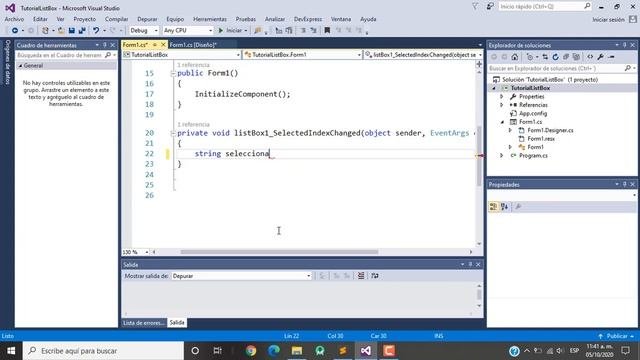The height and width of the screenshot is (360, 640).
Task: Save the current file with disk icon
Action: (72, 31)
